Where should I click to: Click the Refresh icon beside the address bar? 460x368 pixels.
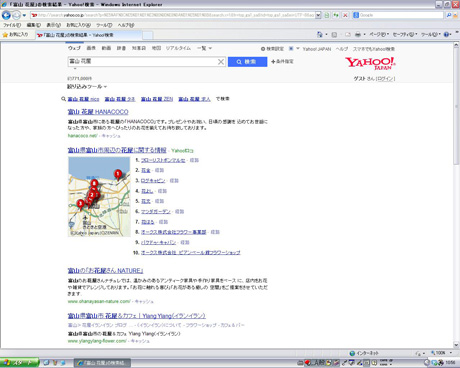coord(336,15)
